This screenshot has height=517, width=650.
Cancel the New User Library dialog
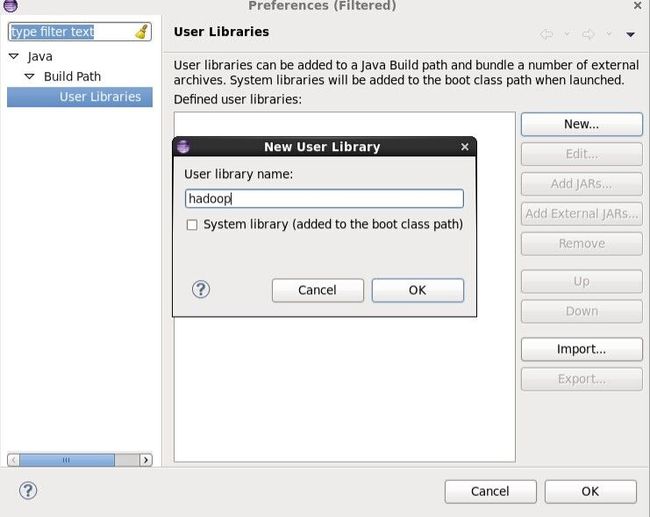tap(318, 290)
